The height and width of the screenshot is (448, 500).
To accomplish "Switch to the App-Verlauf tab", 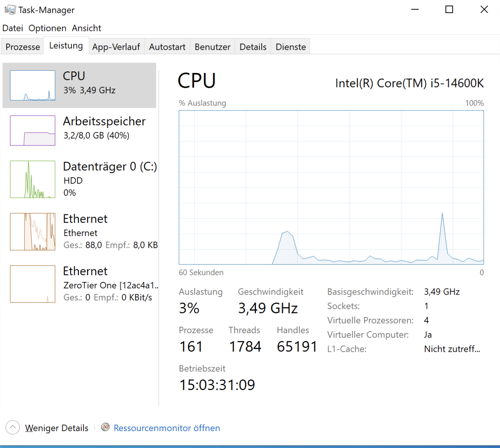I will [x=116, y=47].
